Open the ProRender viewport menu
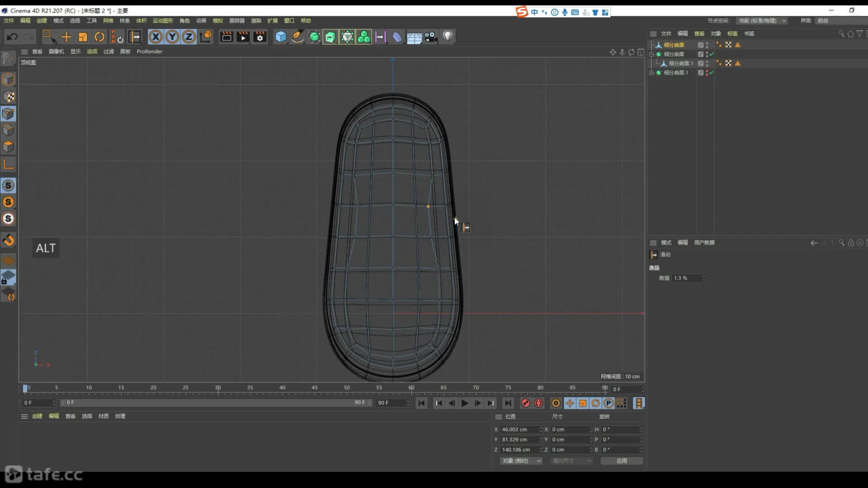The image size is (868, 488). (x=150, y=52)
